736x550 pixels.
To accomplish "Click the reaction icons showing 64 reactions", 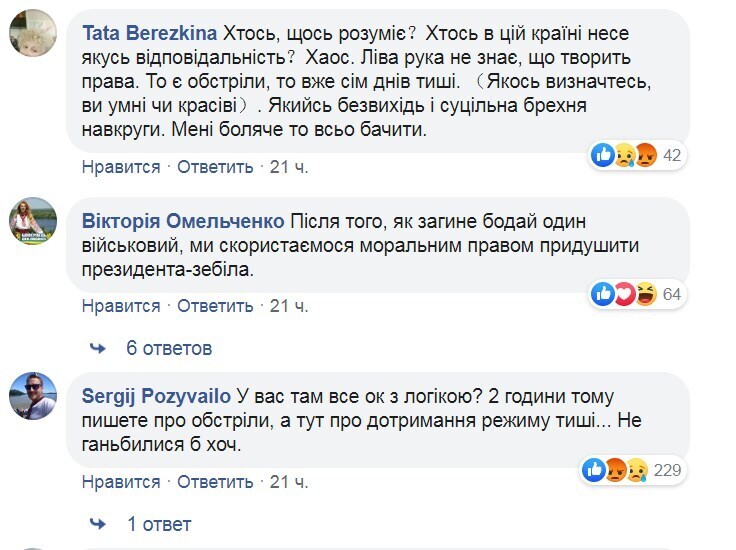I will tap(625, 294).
